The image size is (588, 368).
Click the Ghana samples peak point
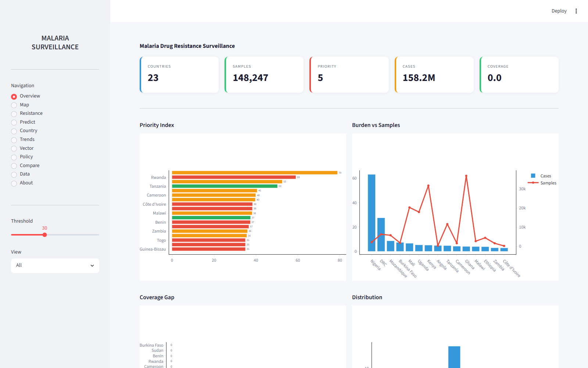pyautogui.click(x=466, y=176)
